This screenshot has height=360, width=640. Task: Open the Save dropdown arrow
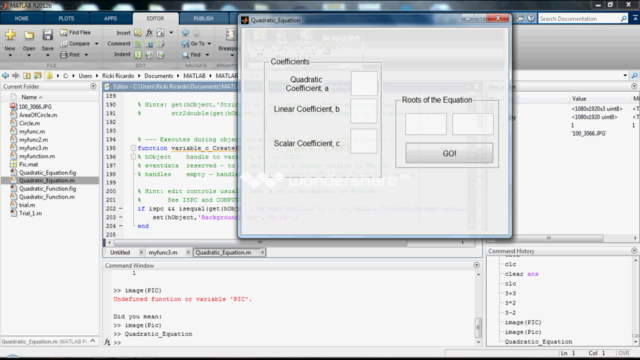(x=47, y=55)
